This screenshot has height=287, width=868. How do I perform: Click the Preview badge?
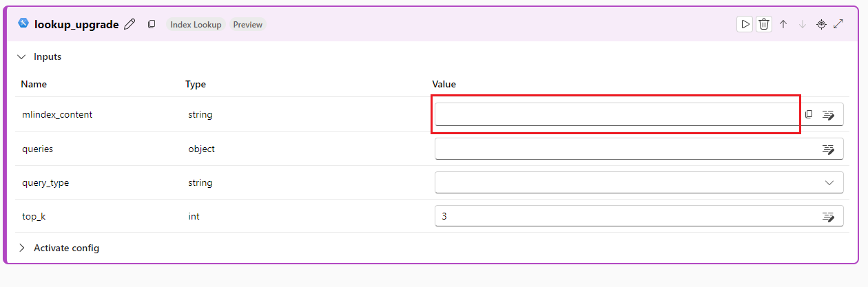pos(247,24)
